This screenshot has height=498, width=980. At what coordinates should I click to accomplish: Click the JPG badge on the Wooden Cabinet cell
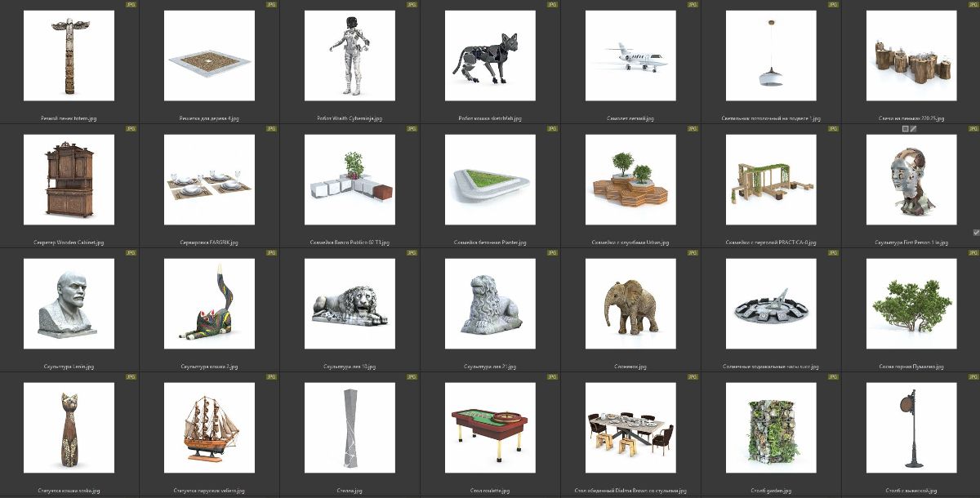pos(131,129)
